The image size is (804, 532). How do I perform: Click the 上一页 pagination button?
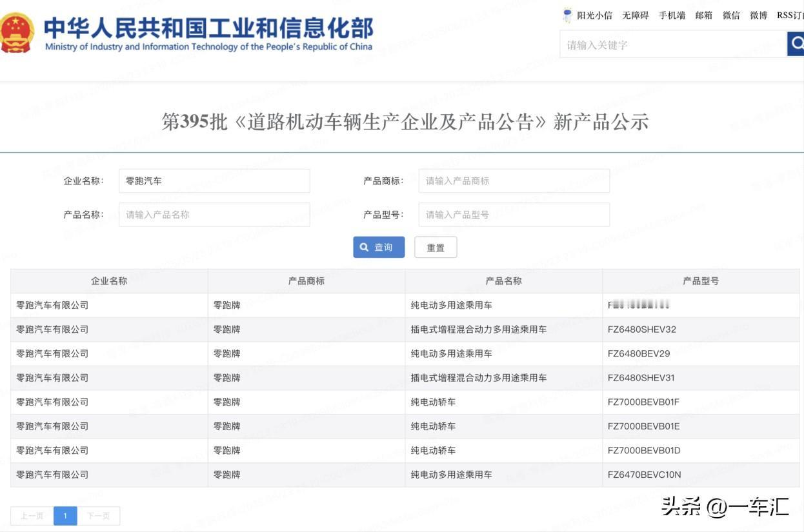tap(32, 516)
